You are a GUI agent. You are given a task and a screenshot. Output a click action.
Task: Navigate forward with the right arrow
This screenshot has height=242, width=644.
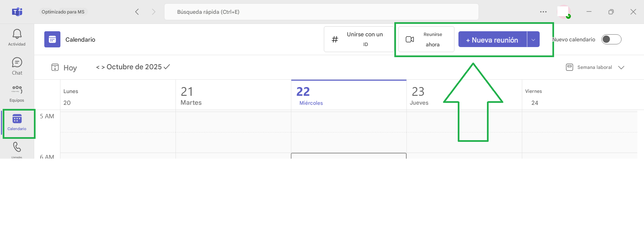coord(154,12)
